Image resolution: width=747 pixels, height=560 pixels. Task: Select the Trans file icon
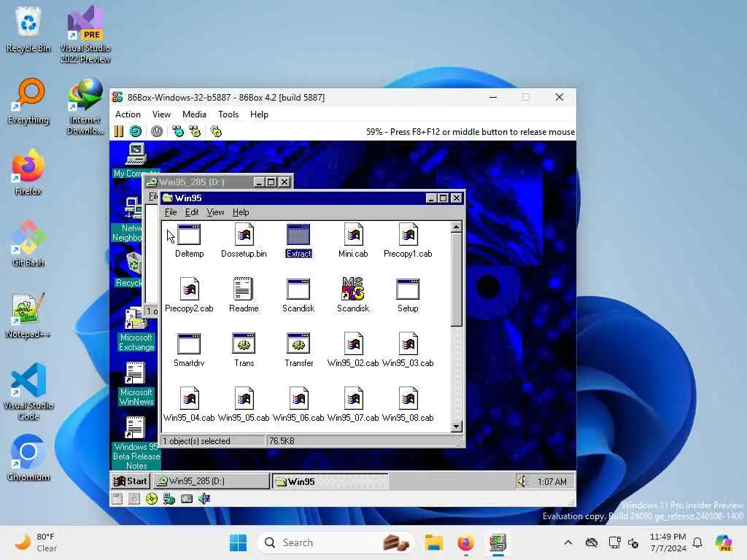pos(244,350)
